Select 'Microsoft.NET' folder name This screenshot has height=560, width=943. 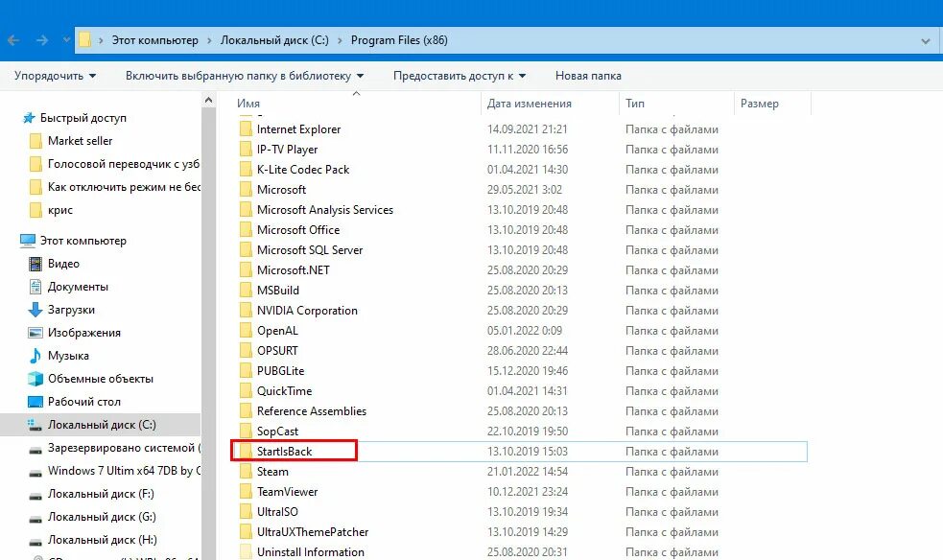coord(293,269)
